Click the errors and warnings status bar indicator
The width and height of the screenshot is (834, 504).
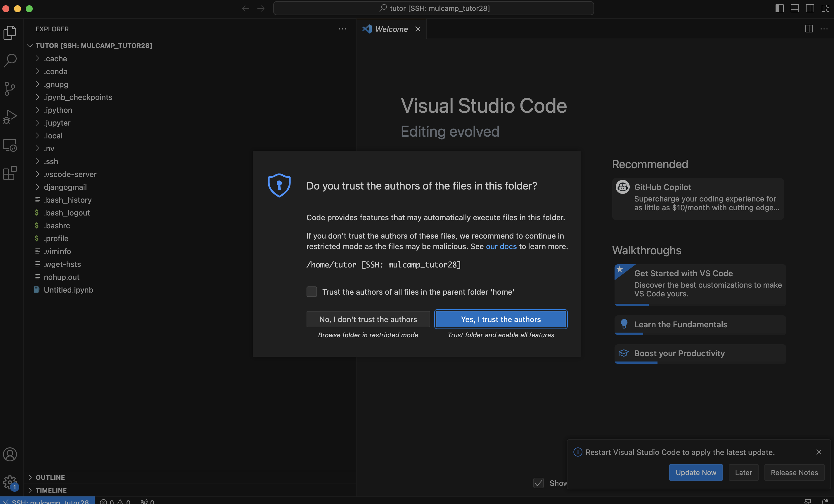point(115,501)
